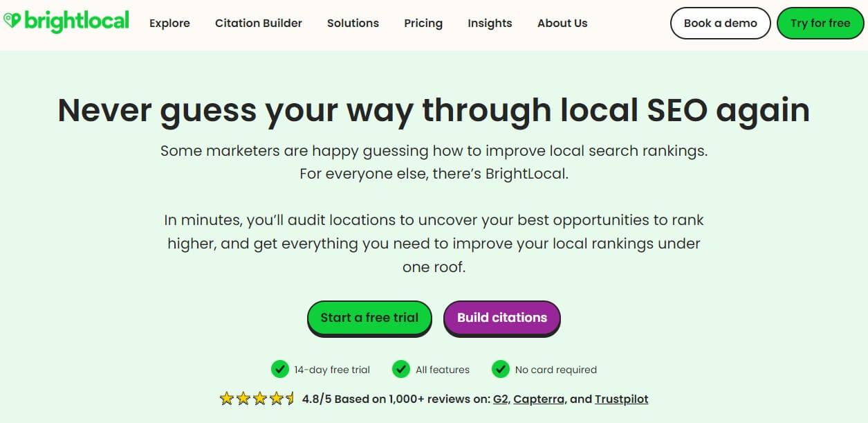Viewport: 868px width, 423px height.
Task: Visit the Trustpilot reviews link
Action: click(620, 399)
